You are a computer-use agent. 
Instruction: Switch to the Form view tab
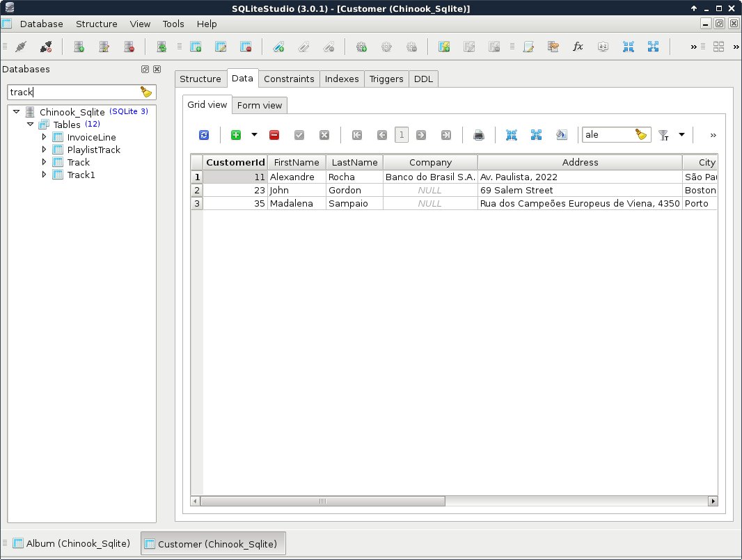pyautogui.click(x=260, y=105)
